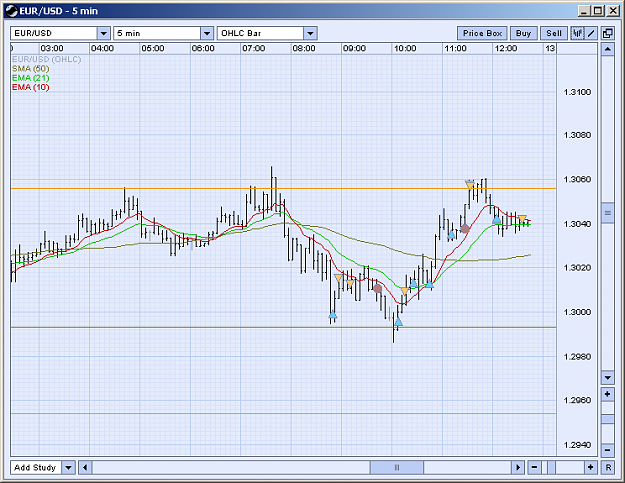Viewport: 625px width, 483px height.
Task: Click the left arrow of horizontal scrollbar
Action: tap(85, 467)
